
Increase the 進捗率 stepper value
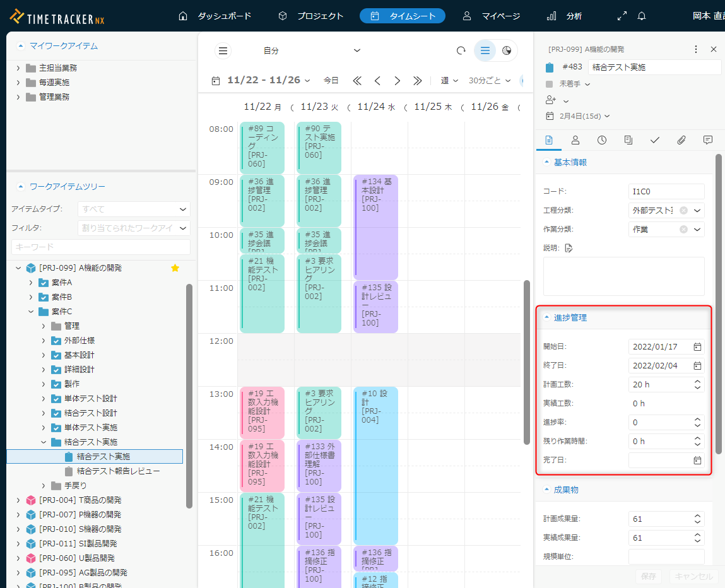(697, 419)
